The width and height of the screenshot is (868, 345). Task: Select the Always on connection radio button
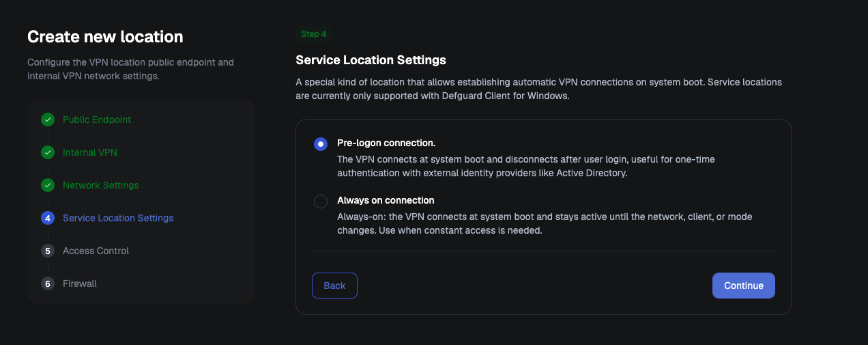click(320, 202)
